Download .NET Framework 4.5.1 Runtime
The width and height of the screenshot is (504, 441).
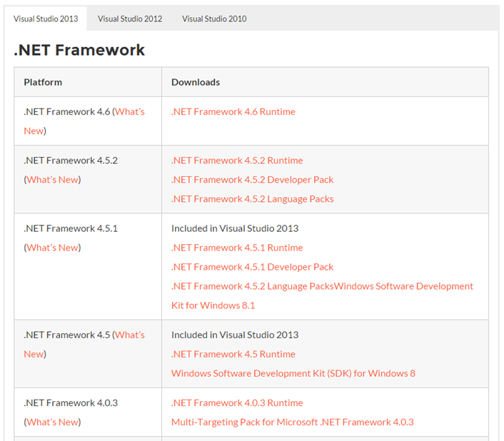[237, 248]
